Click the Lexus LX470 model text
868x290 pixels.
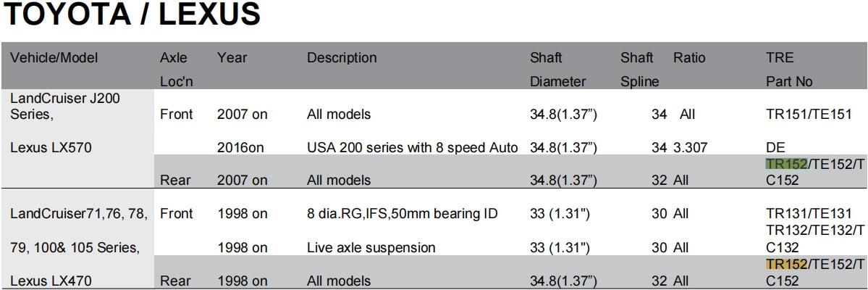tap(51, 281)
